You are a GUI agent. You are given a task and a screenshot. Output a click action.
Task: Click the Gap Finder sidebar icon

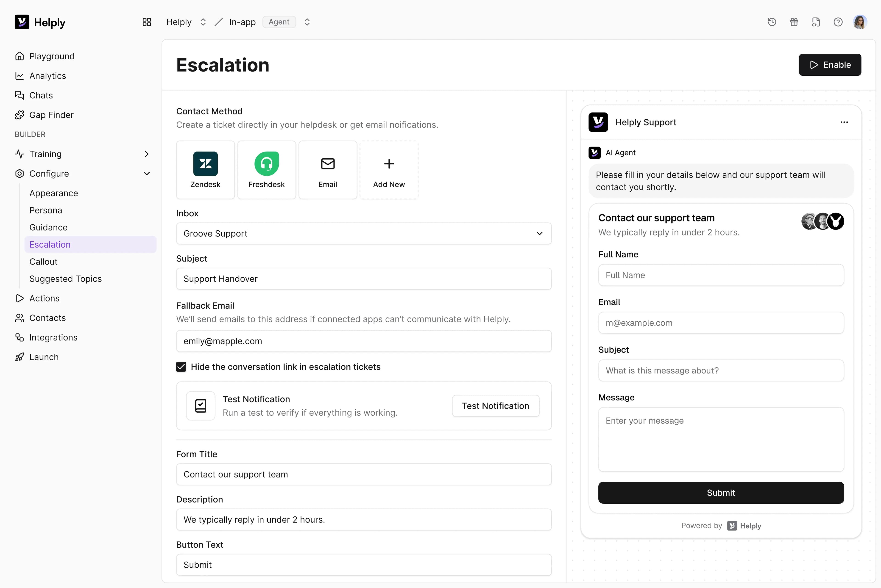20,115
